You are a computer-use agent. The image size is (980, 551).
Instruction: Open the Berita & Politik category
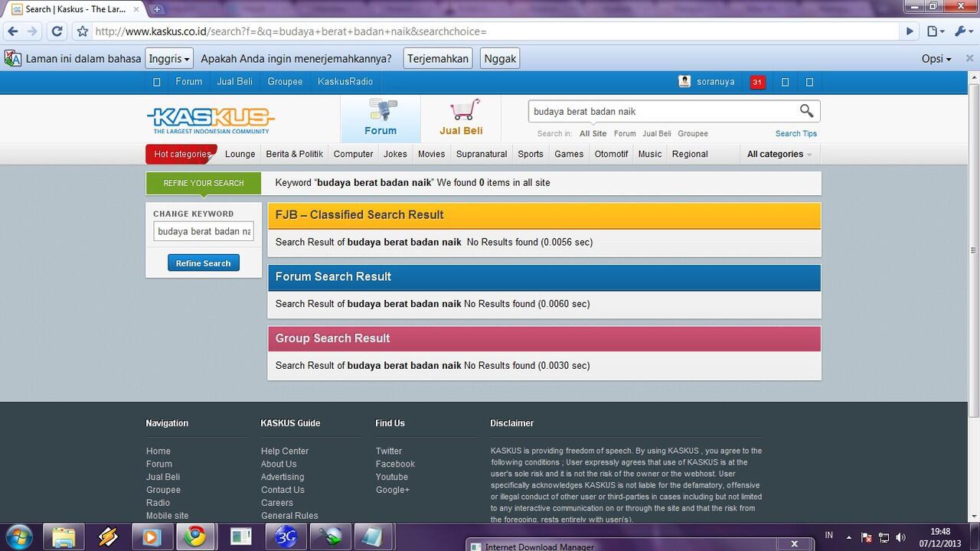(295, 154)
